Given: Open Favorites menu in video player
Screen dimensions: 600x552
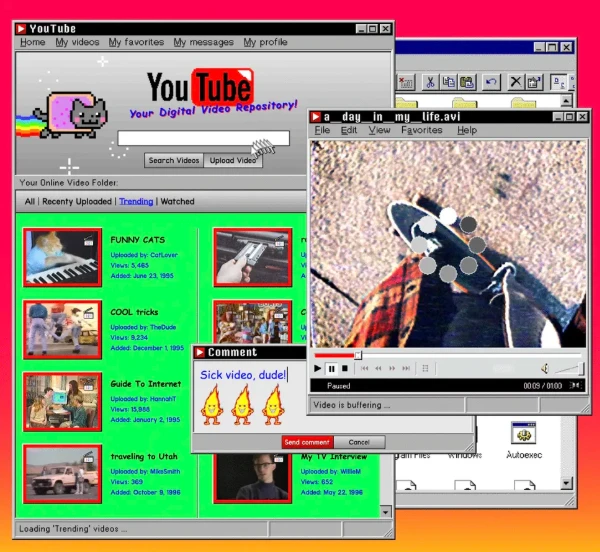Looking at the screenshot, I should coord(422,130).
